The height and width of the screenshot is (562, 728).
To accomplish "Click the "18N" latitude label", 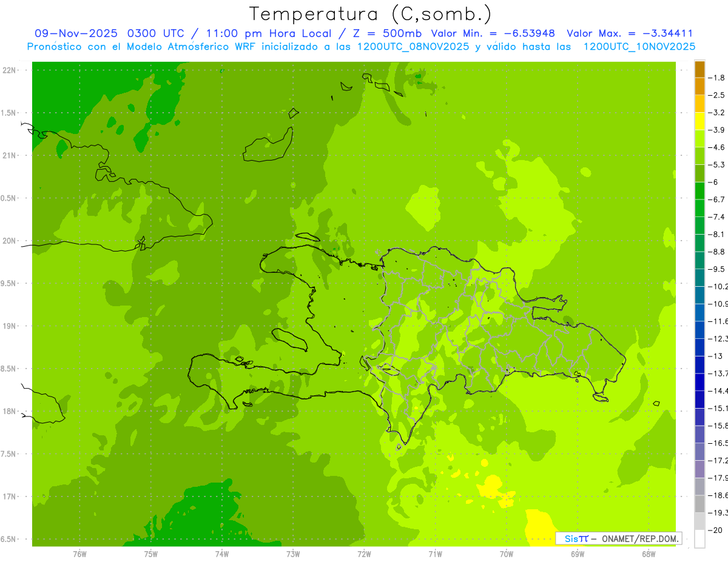I will (x=10, y=411).
